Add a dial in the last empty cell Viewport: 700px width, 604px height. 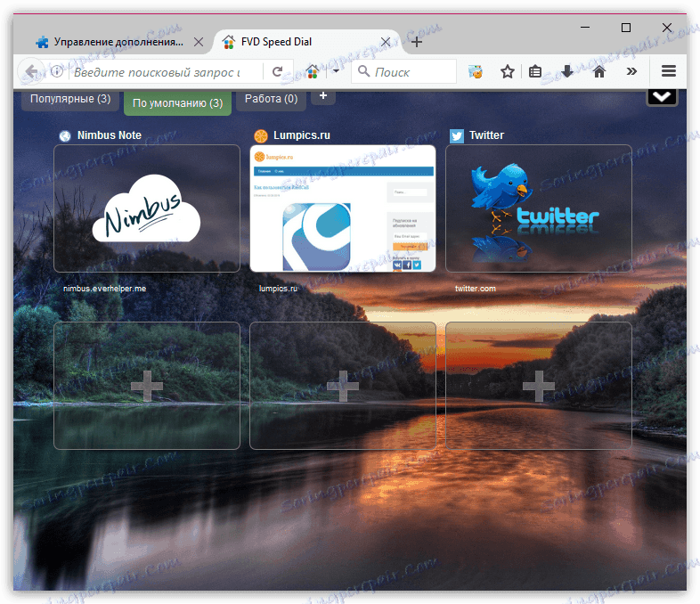coord(539,386)
